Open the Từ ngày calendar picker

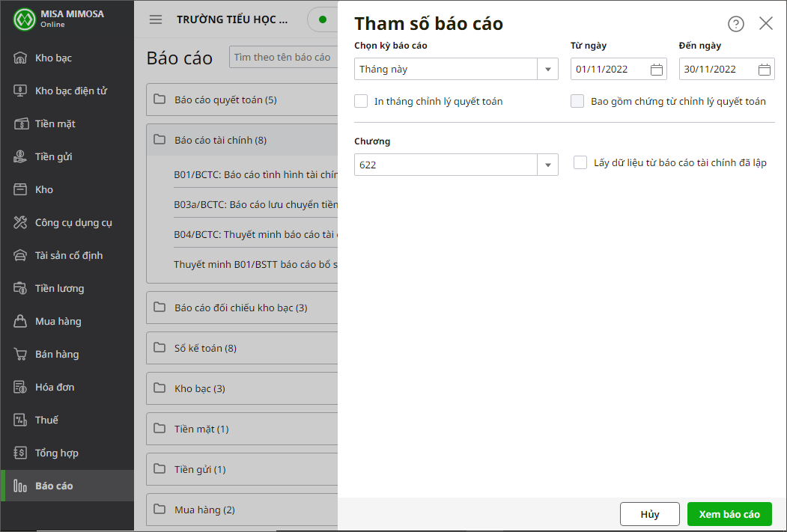coord(657,70)
